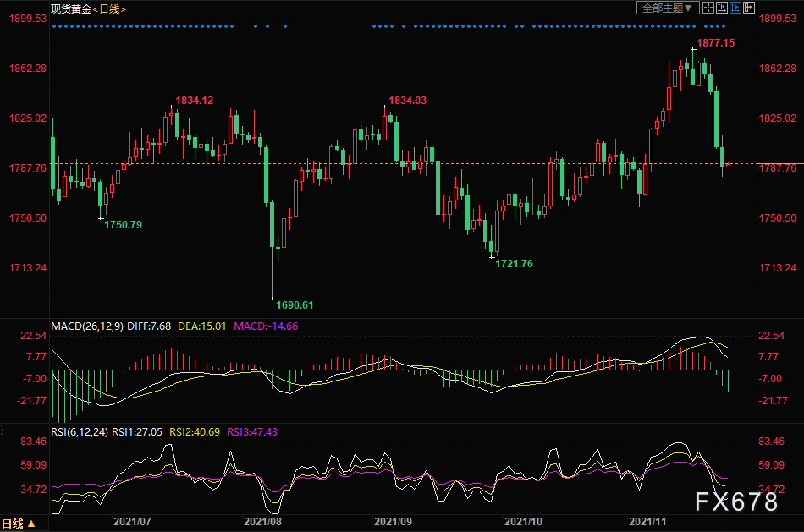This screenshot has width=804, height=532.
Task: Click the DEA:15.01 value
Action: pos(202,326)
